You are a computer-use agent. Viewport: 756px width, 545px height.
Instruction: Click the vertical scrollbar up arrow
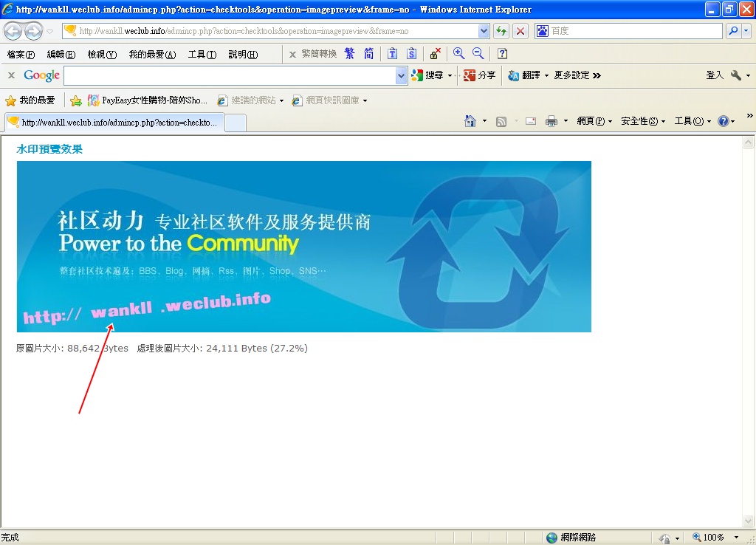pyautogui.click(x=748, y=143)
